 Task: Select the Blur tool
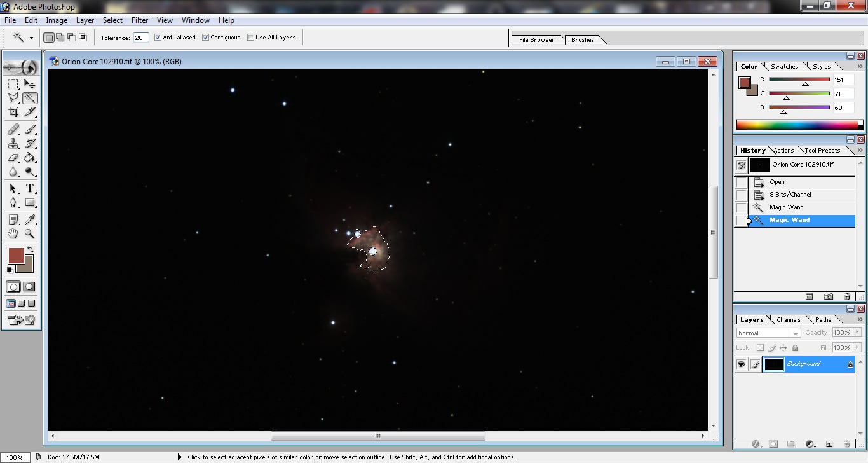pos(13,171)
